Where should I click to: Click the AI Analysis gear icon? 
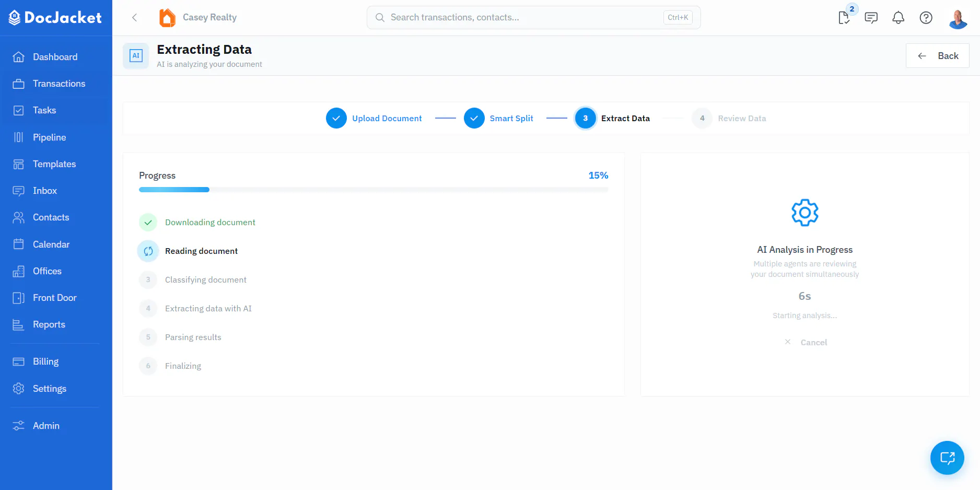(x=805, y=213)
